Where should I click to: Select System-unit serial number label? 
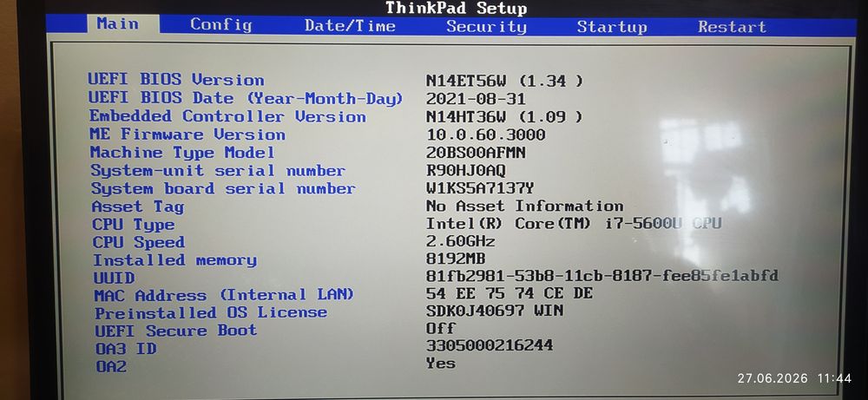218,170
